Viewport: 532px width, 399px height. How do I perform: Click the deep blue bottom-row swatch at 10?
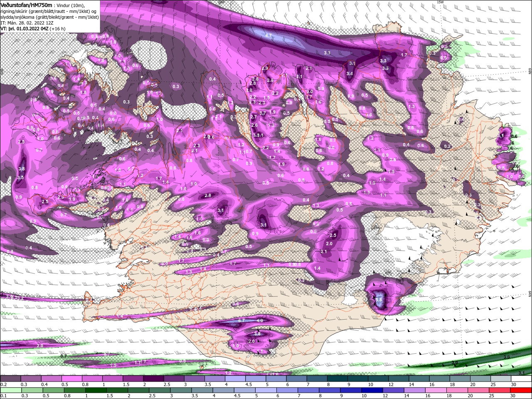point(372,390)
